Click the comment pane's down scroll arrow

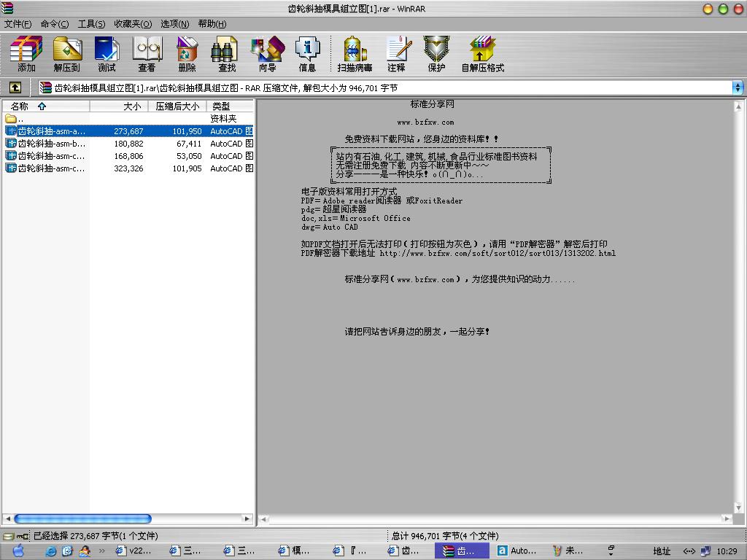pyautogui.click(x=738, y=507)
